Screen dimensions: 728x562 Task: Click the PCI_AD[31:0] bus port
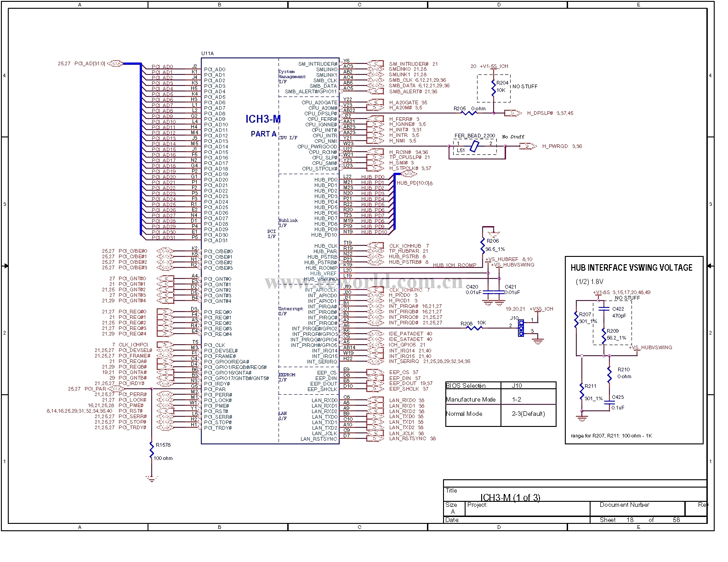click(115, 63)
